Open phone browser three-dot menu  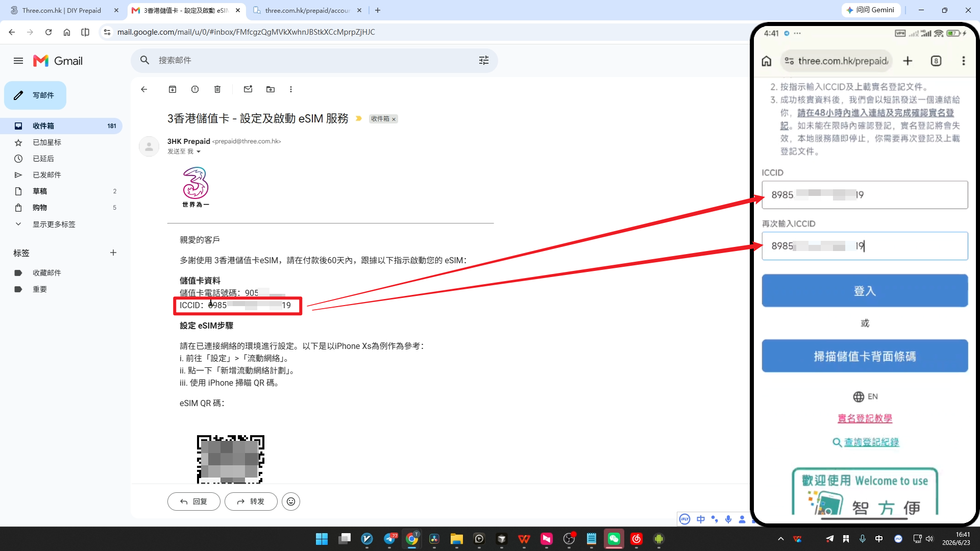pyautogui.click(x=964, y=61)
